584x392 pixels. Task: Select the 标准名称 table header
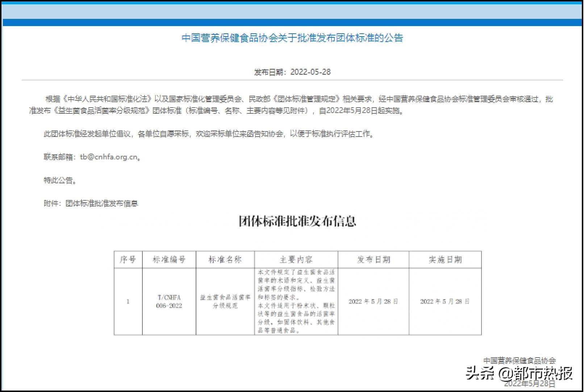225,259
